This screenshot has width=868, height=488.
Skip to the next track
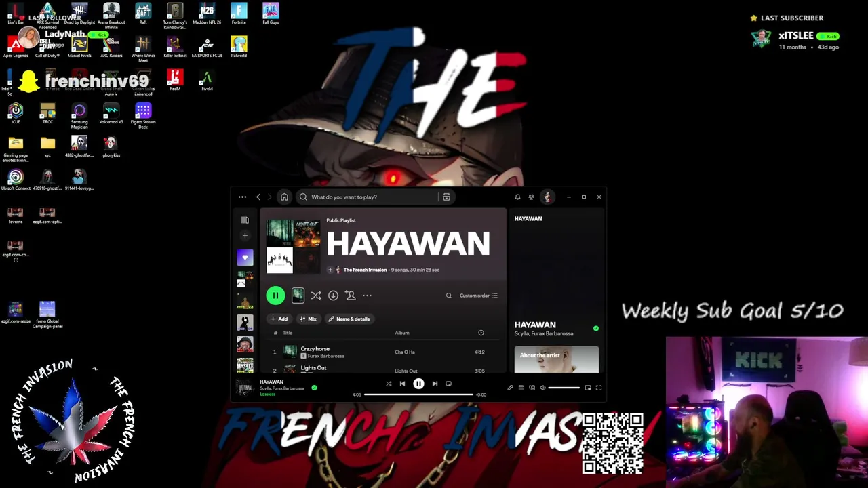pyautogui.click(x=435, y=384)
